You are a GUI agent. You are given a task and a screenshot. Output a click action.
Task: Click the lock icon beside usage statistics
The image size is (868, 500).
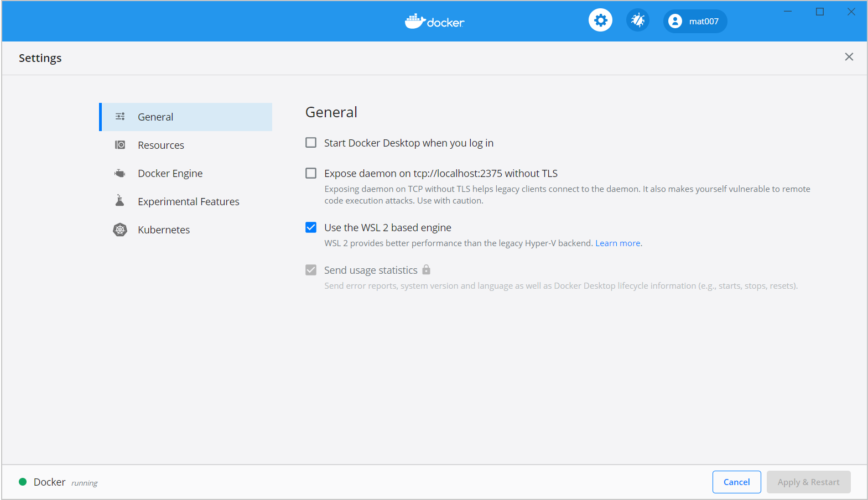426,270
